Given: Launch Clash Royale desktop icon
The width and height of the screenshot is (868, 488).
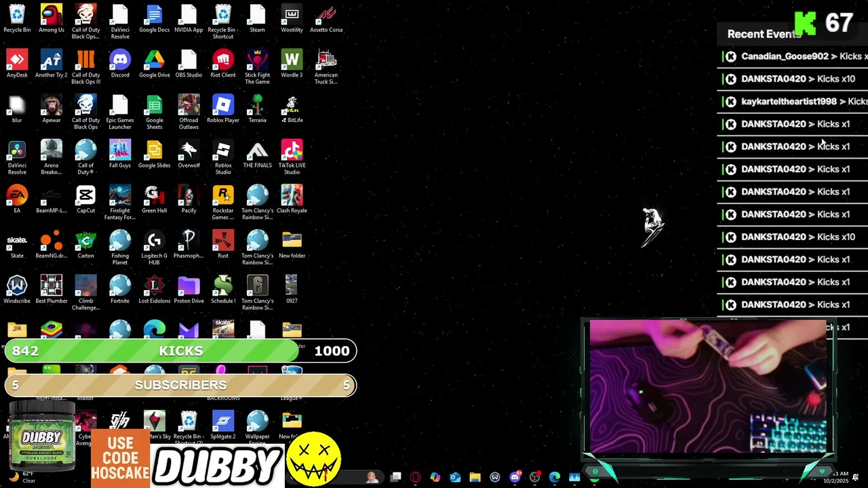Looking at the screenshot, I should [x=292, y=199].
